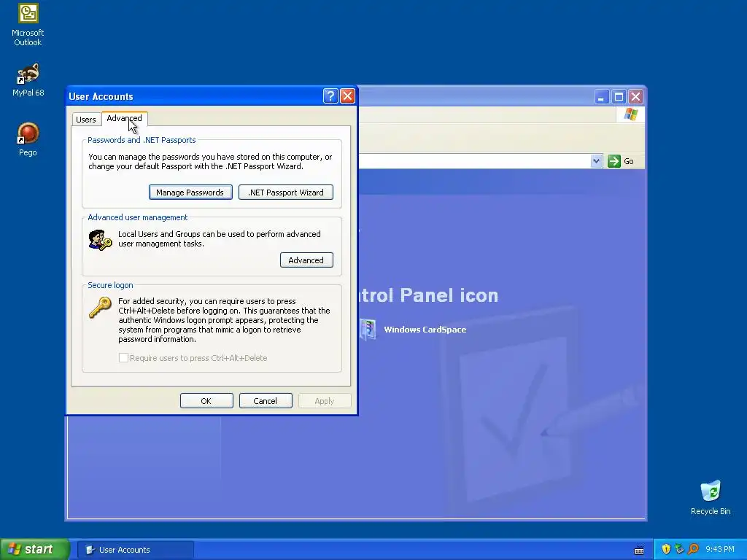Click the Windows CardSpace label
Viewport: 747px width, 560px height.
pos(425,330)
